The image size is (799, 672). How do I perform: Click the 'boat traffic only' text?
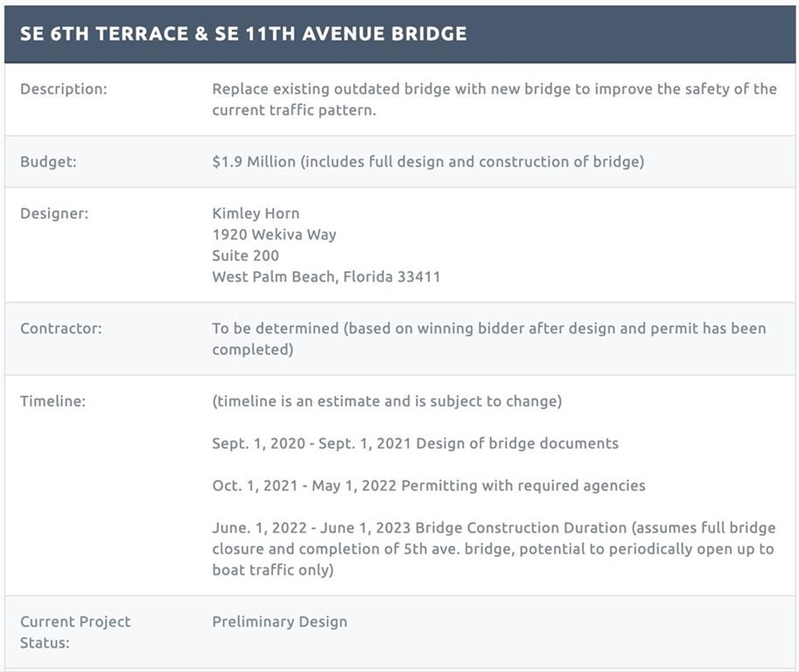(x=272, y=570)
